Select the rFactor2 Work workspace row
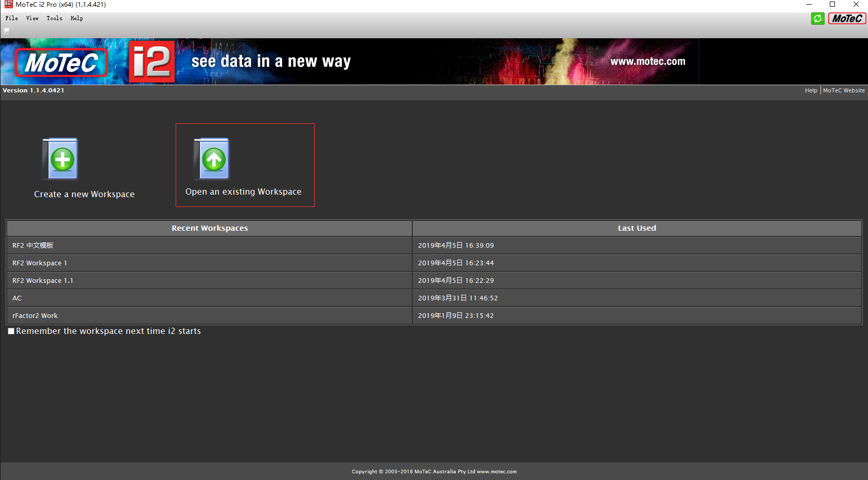Screen dimensions: 868x480 (x=209, y=315)
